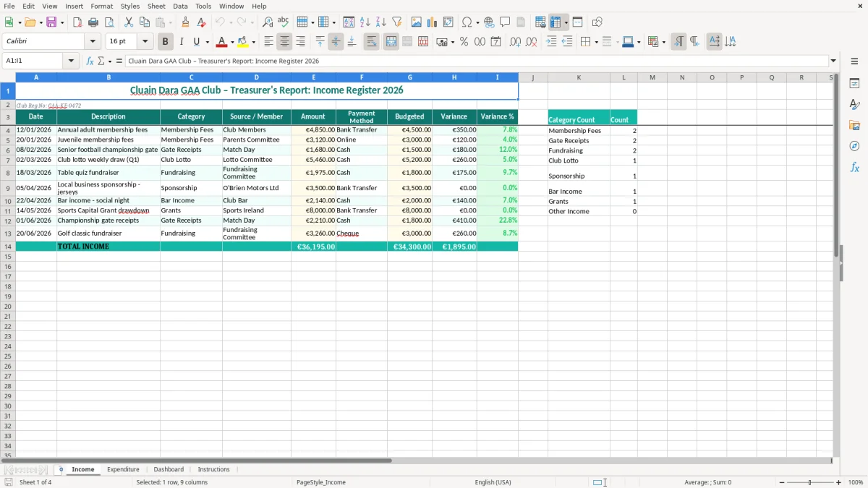Toggle Center Horizontally alignment
Viewport: 868px width, 488px height.
285,42
